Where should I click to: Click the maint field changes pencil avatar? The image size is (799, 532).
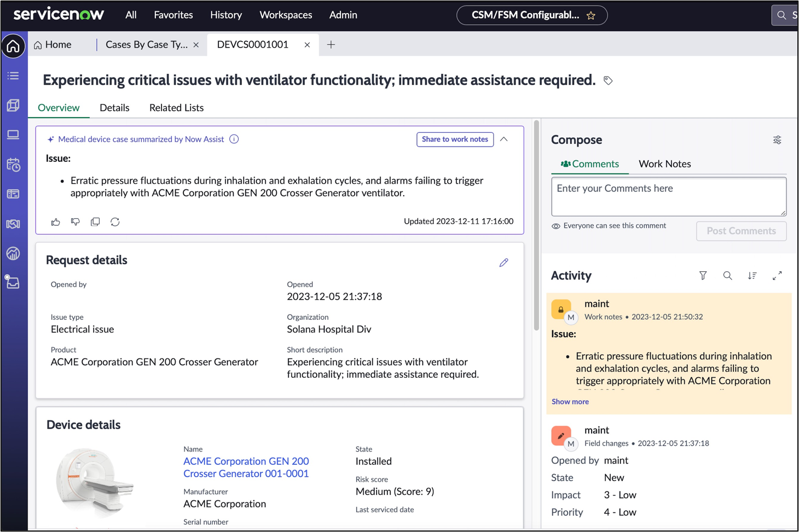click(561, 436)
